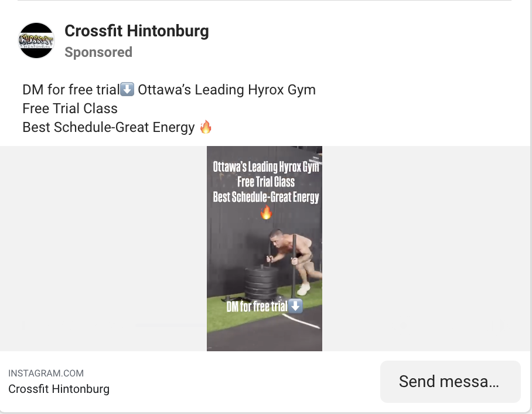
Task: Click the Crossfit Hintonburg profile picture
Action: pyautogui.click(x=36, y=40)
